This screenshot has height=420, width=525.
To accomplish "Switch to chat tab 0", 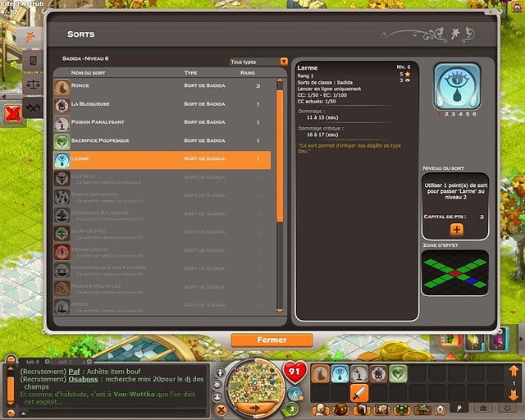I will click(34, 362).
